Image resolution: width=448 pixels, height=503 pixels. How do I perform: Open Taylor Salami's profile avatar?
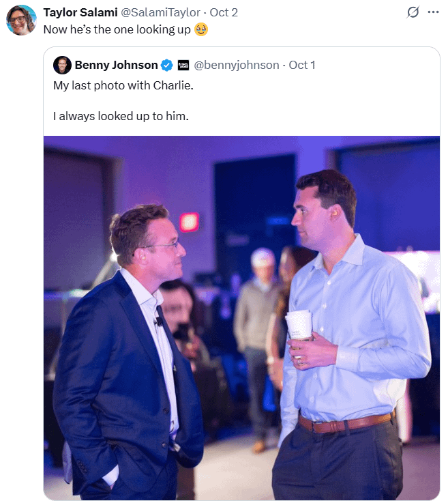tap(21, 20)
